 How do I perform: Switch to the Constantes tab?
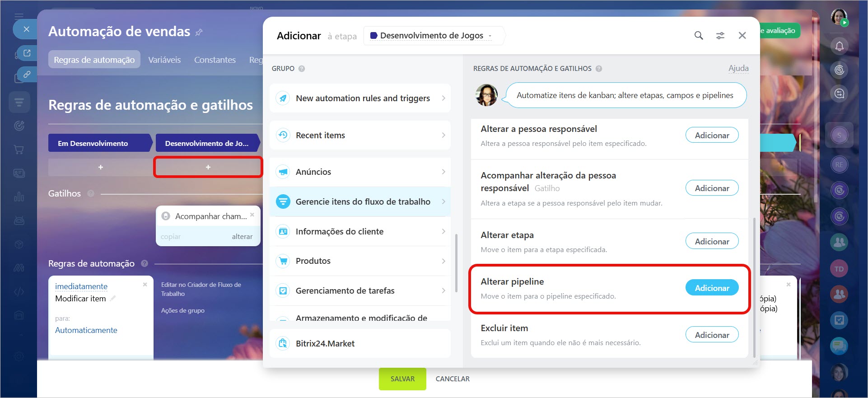pos(215,60)
